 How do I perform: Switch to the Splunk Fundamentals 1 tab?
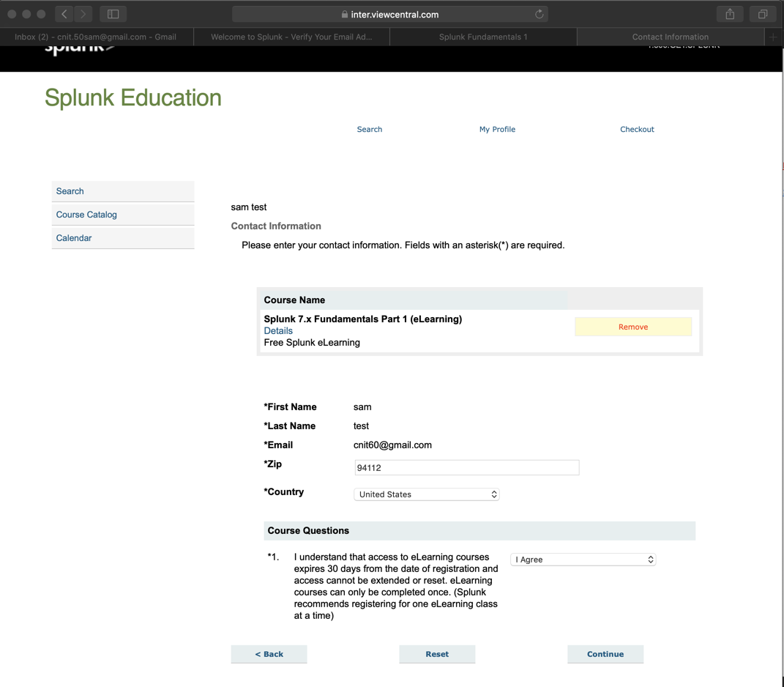click(x=483, y=37)
